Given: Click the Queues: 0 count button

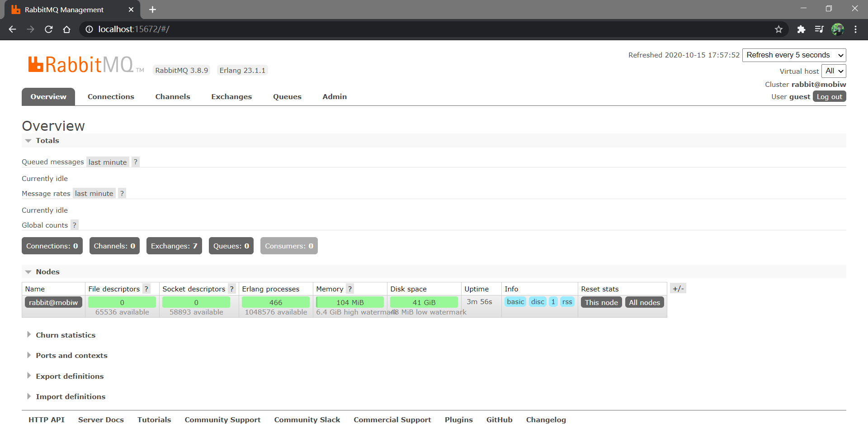Looking at the screenshot, I should coord(231,246).
